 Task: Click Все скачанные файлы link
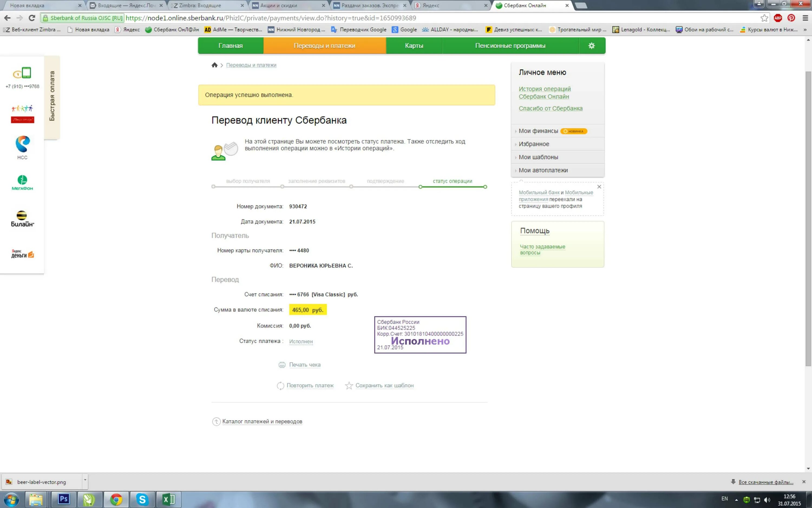coord(766,482)
